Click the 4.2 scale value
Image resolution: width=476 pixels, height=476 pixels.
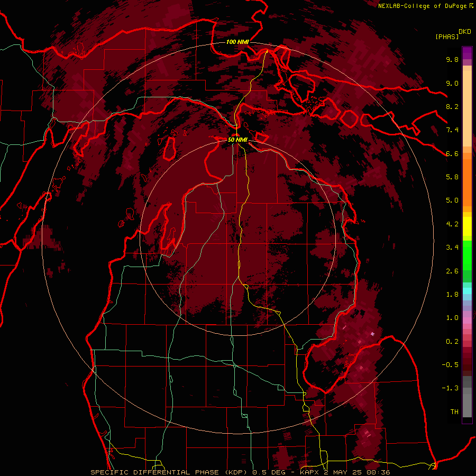pos(452,224)
